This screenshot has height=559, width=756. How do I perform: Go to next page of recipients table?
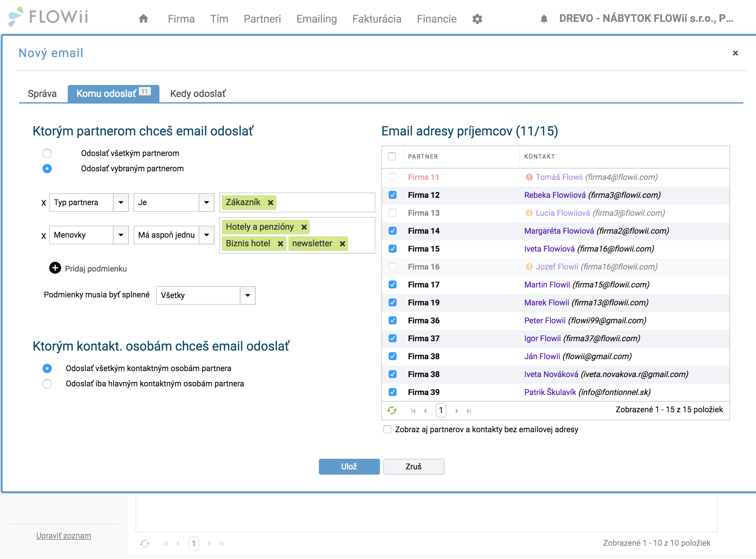click(x=457, y=411)
